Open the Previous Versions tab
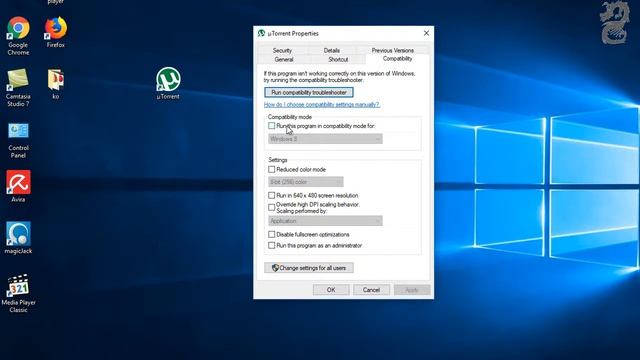The image size is (640, 360). click(x=393, y=50)
